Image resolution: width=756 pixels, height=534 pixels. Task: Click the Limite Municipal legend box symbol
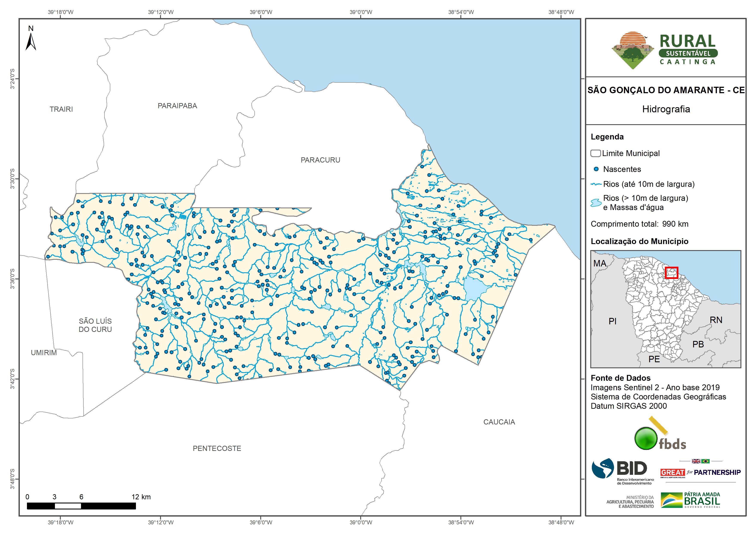click(596, 153)
